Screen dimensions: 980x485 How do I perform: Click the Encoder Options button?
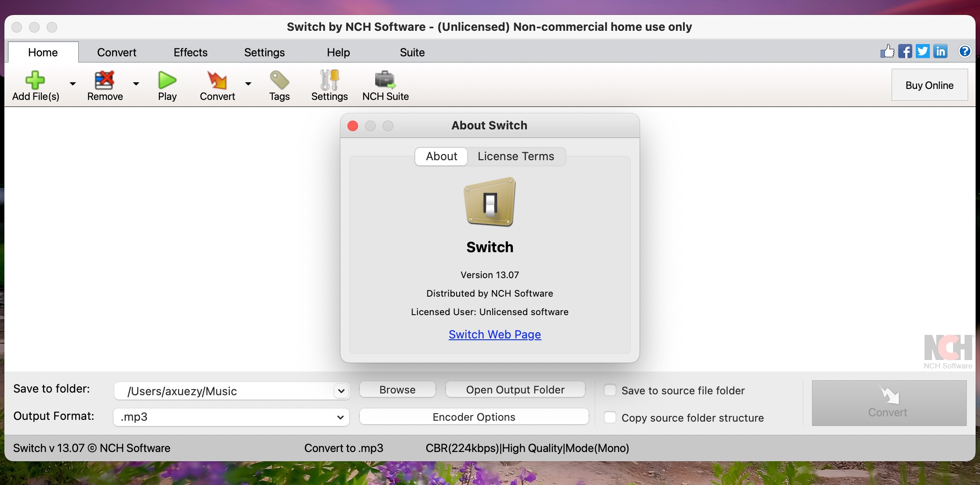pos(474,417)
